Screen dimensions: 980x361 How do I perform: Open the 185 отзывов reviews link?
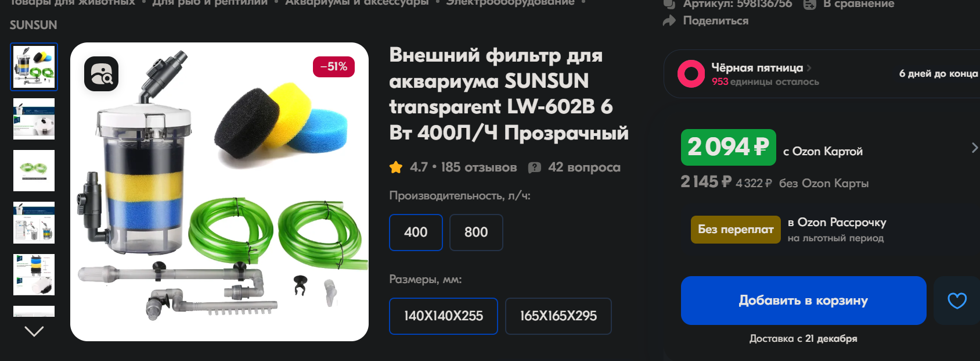[x=478, y=167]
